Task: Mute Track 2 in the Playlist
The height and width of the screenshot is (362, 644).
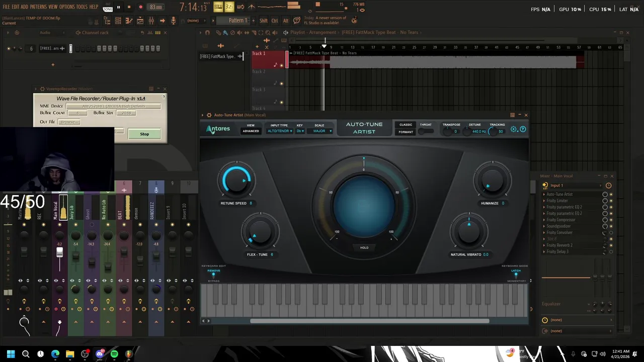Action: (281, 83)
